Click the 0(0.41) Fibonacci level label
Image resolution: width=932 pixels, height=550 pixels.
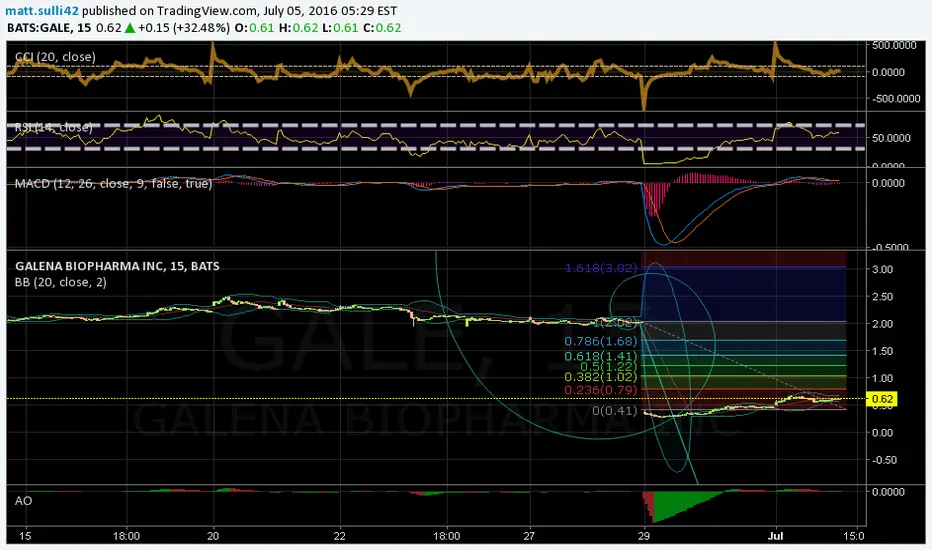(x=615, y=411)
